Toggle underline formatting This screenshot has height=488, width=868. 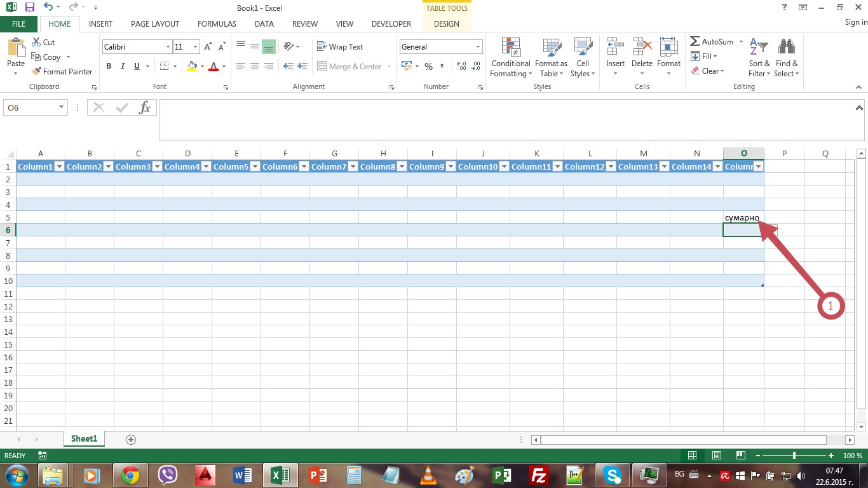[137, 66]
